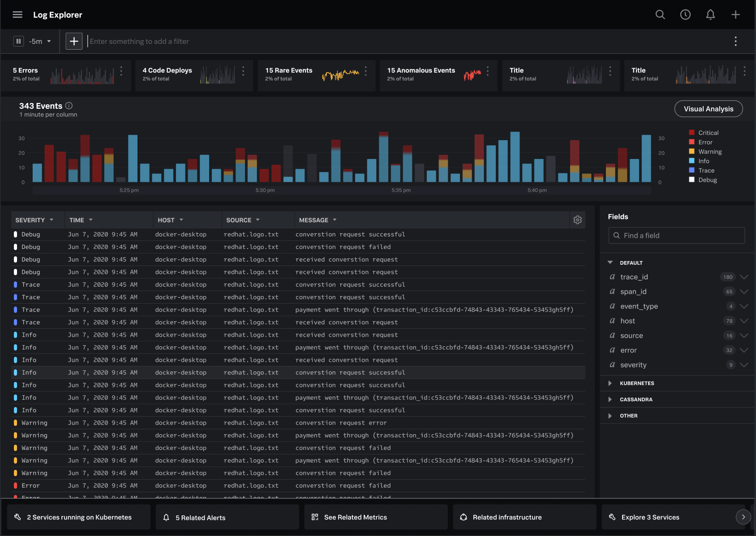Screen dimensions: 756x536
Task: Open the -5m time range dropdown
Action: (x=40, y=41)
